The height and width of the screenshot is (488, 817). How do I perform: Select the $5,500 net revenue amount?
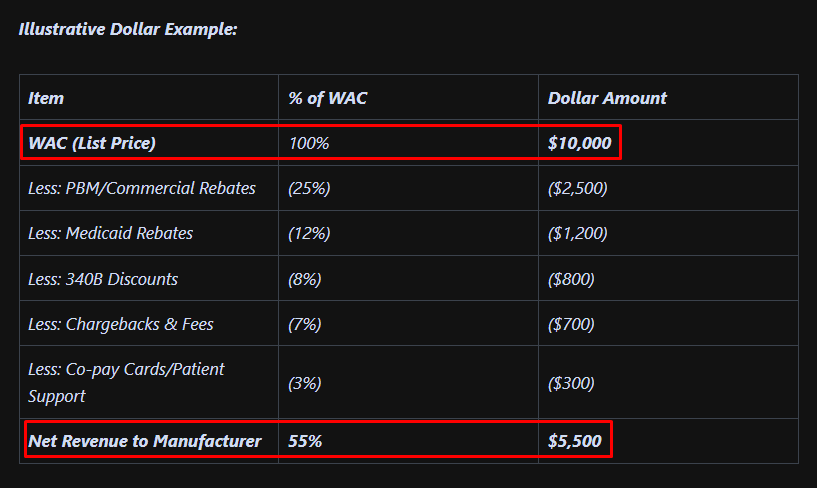pos(575,440)
